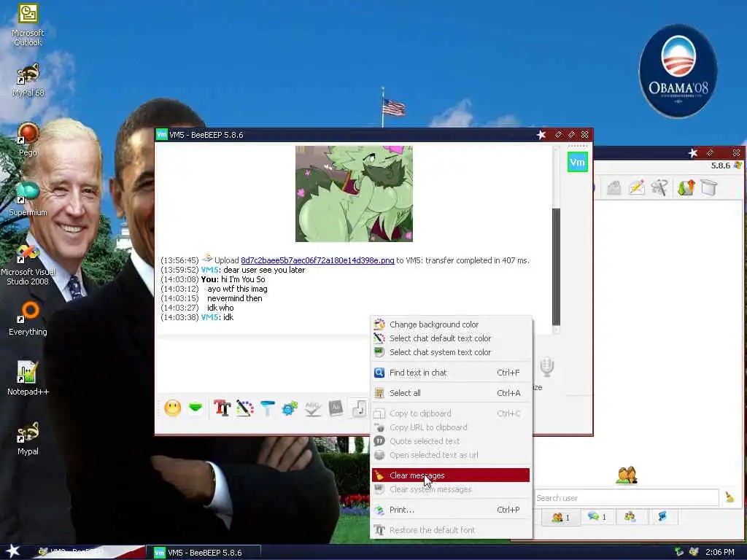Click the VM5 - BeeBEEP 5.8.6 taskbar button
This screenshot has width=747, height=560.
(204, 553)
